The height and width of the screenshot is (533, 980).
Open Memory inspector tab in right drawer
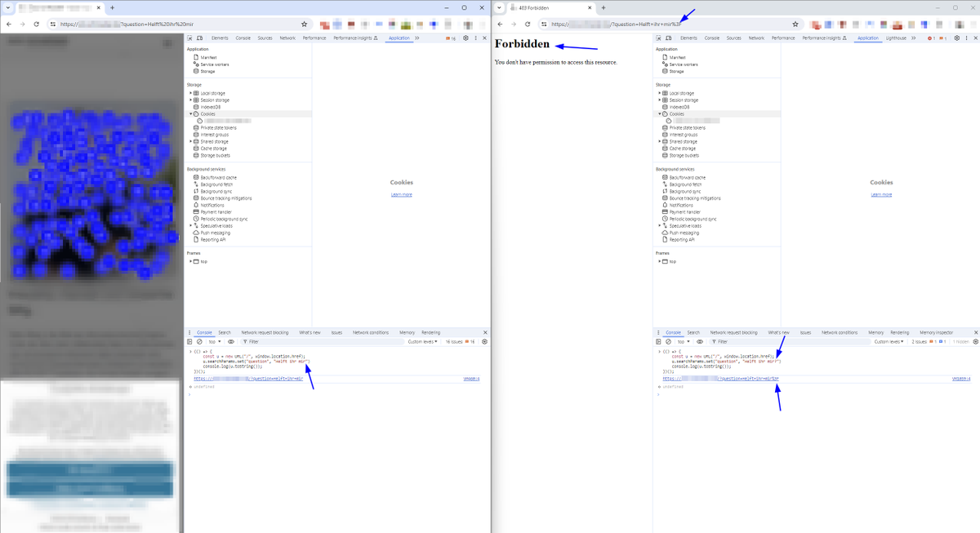[x=937, y=332]
